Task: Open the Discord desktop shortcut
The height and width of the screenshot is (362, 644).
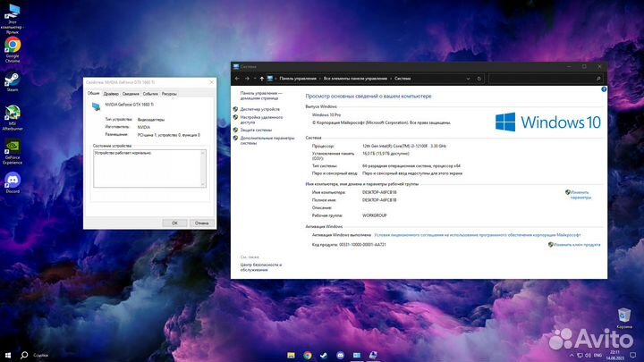Action: [13, 182]
